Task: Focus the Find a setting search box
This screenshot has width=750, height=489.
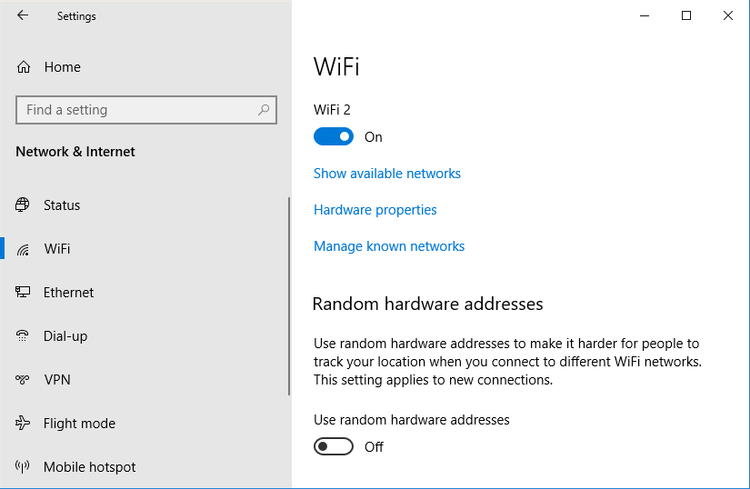Action: pyautogui.click(x=146, y=110)
